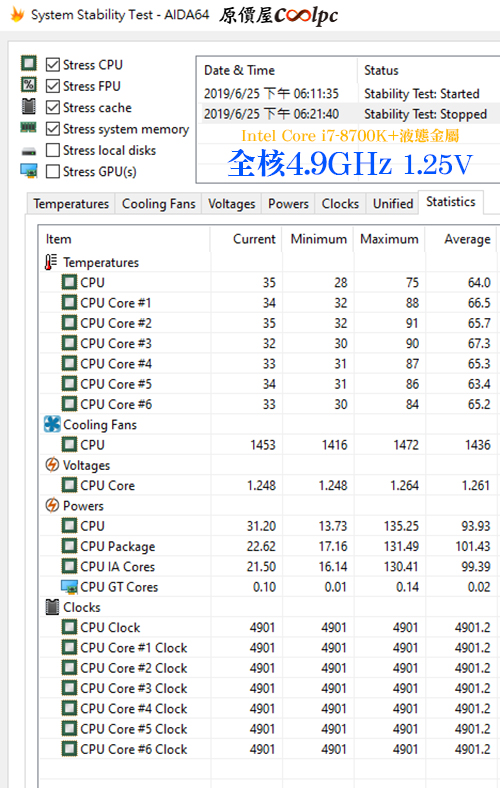The width and height of the screenshot is (500, 788).
Task: Select the CPU Core #4 temperature row
Action: click(x=268, y=363)
